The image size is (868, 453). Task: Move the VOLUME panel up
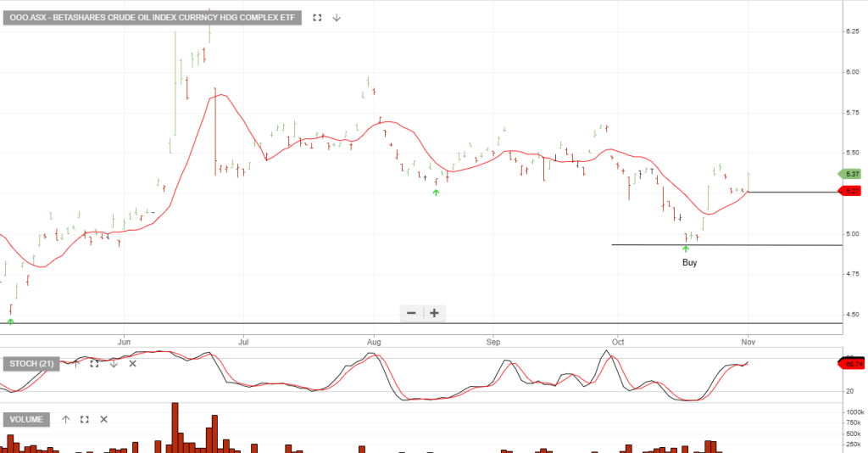tap(66, 419)
